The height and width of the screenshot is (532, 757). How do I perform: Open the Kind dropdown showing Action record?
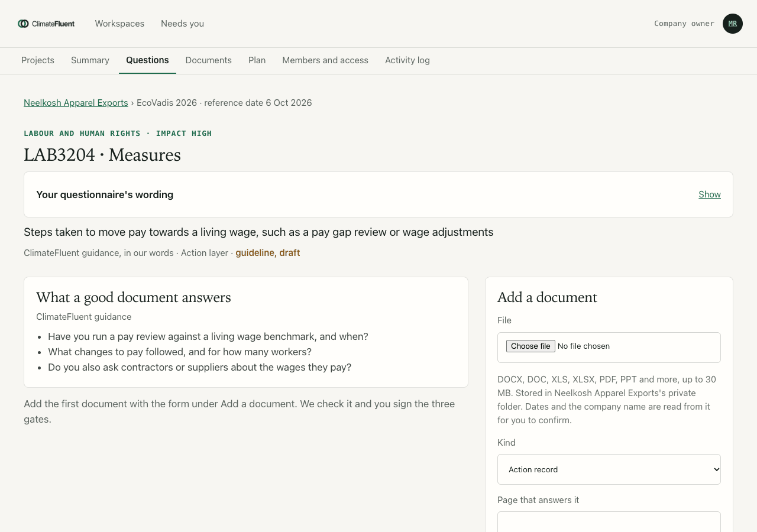[x=609, y=469]
